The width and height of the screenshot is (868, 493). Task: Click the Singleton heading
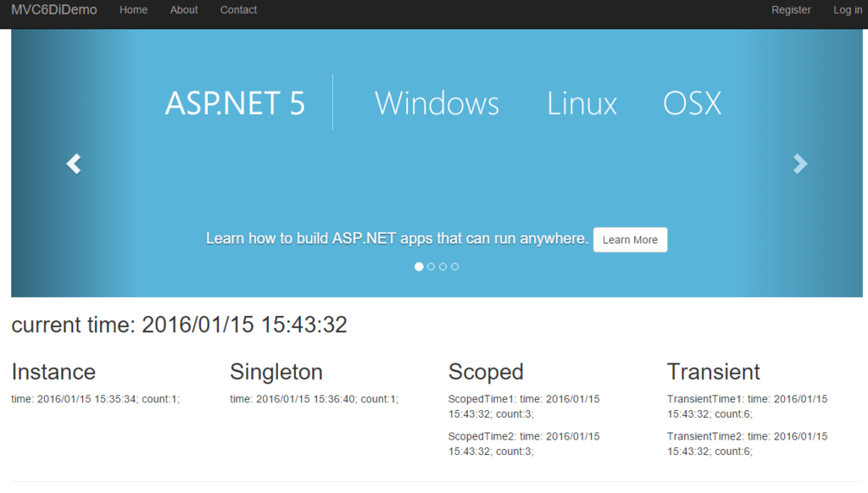click(x=276, y=372)
